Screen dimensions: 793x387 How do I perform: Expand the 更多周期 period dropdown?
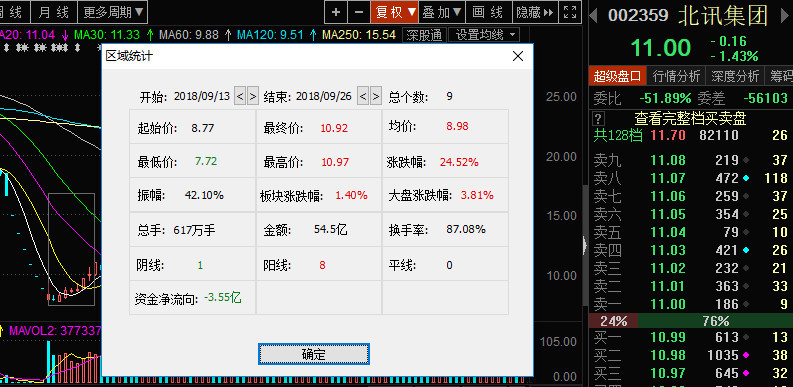(x=113, y=12)
